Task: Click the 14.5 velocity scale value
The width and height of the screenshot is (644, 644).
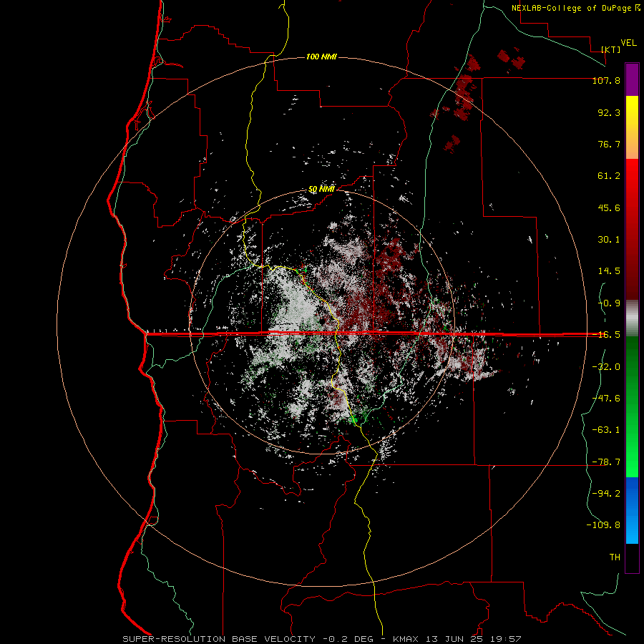Action: (x=609, y=271)
